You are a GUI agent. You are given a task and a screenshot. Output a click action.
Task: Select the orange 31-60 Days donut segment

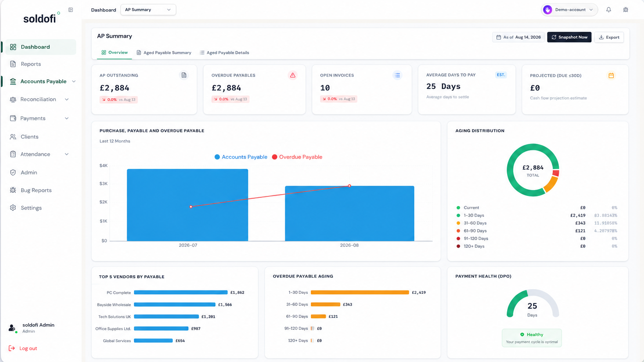pos(550,184)
